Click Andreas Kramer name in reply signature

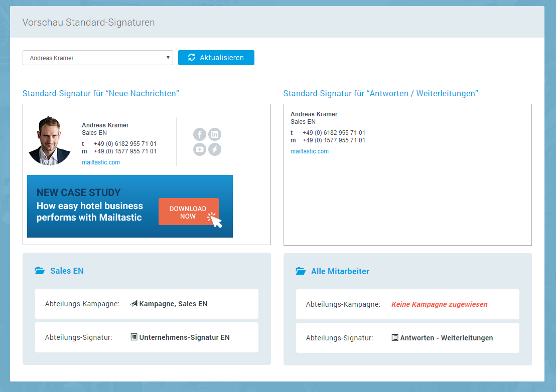click(314, 114)
